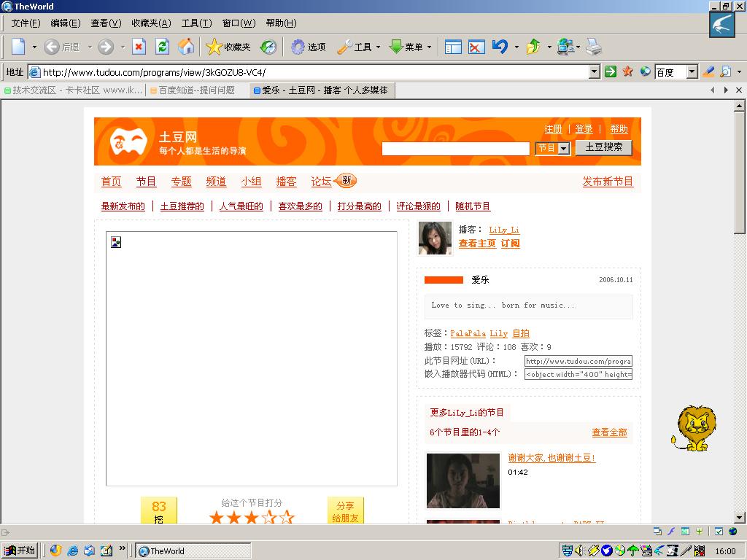This screenshot has width=747, height=560.
Task: Click LiLy_Li profile photo
Action: 435,238
